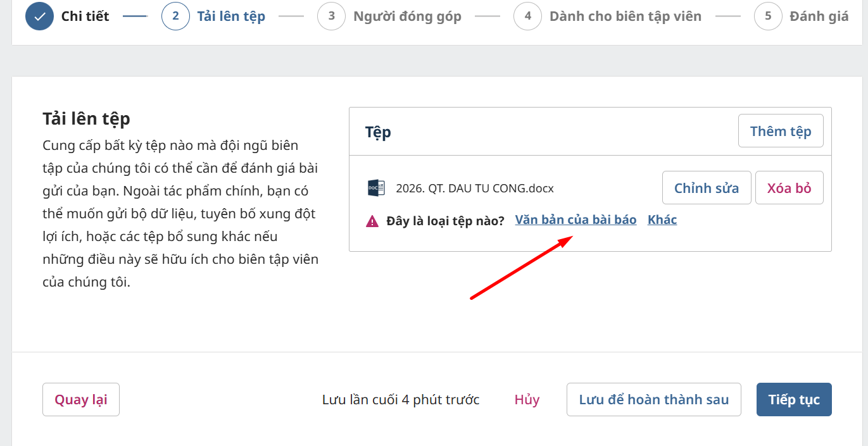Click the warning triangle icon
The width and height of the screenshot is (868, 446).
(372, 221)
